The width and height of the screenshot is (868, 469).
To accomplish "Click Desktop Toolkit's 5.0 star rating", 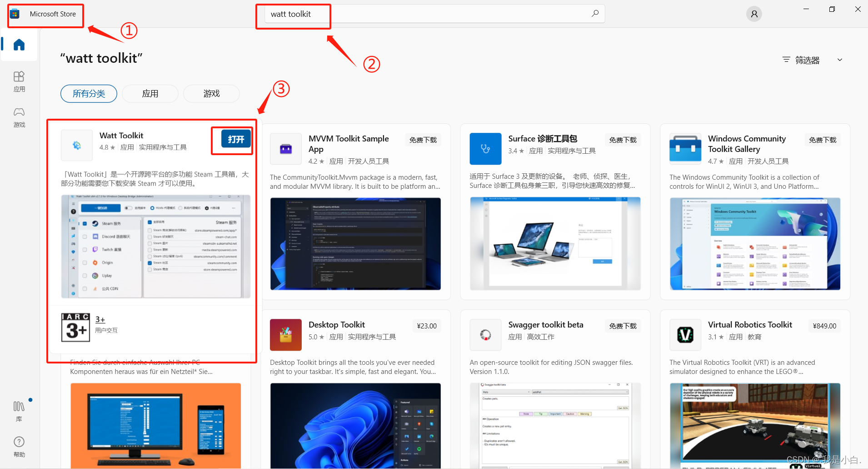I will [x=316, y=337].
